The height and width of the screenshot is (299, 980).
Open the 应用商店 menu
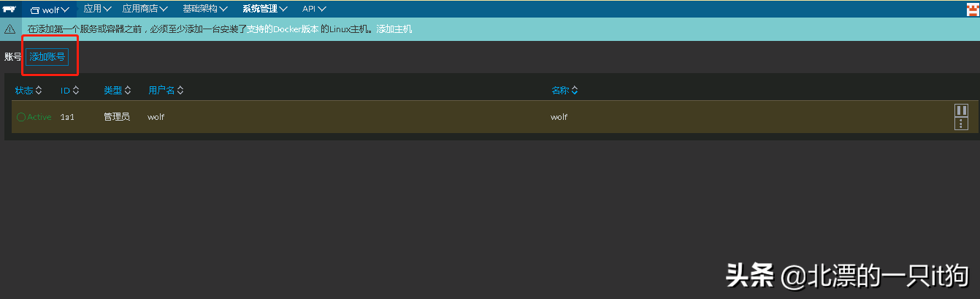145,9
